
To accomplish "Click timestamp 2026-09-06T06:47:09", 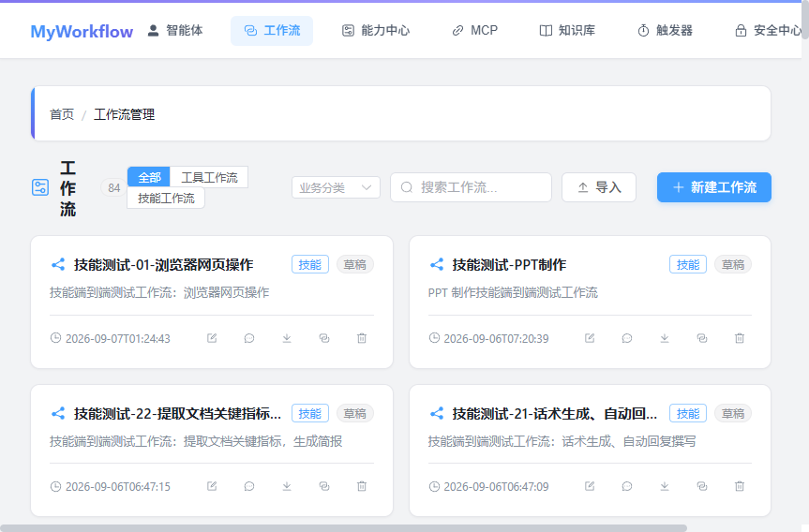I will pyautogui.click(x=496, y=487).
